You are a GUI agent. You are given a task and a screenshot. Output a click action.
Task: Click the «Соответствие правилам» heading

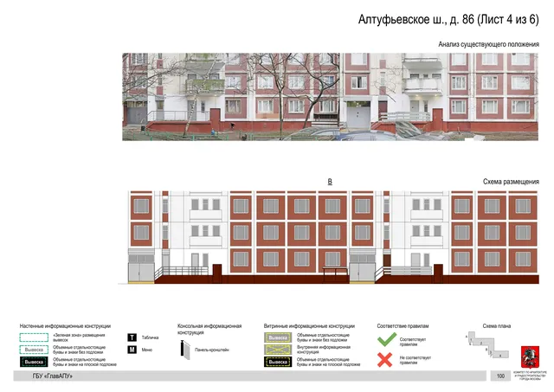point(403,326)
